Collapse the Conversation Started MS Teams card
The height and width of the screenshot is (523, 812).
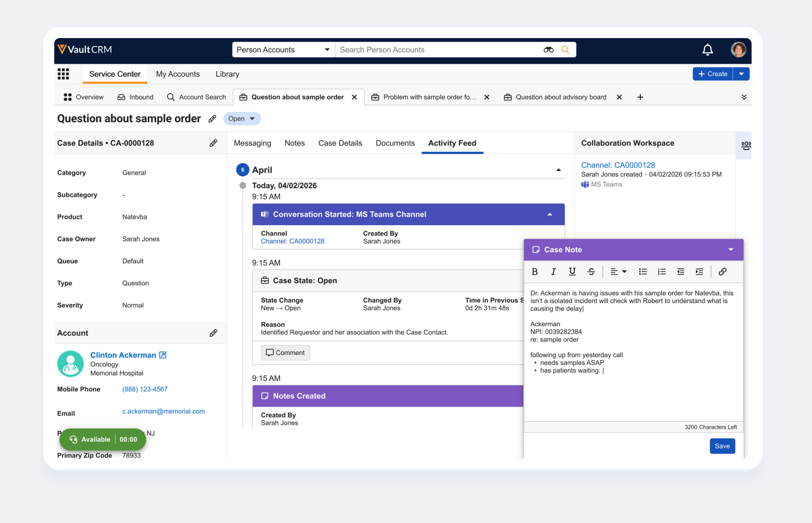click(x=550, y=214)
